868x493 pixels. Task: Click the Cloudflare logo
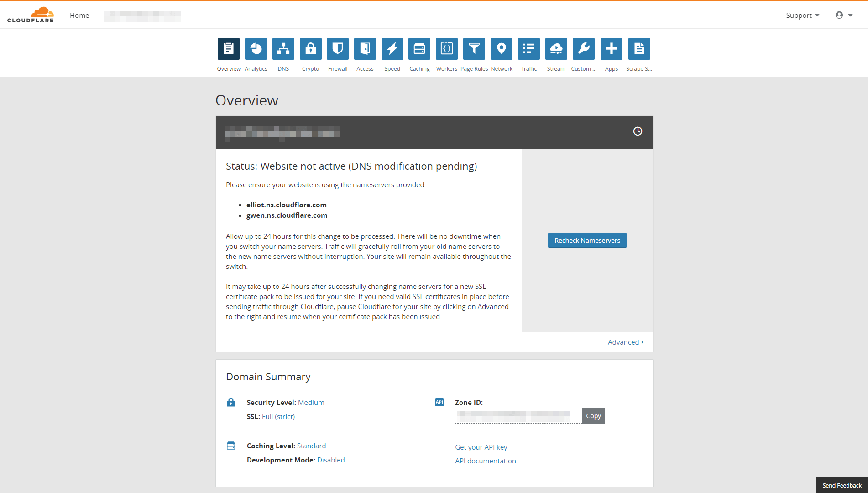31,15
